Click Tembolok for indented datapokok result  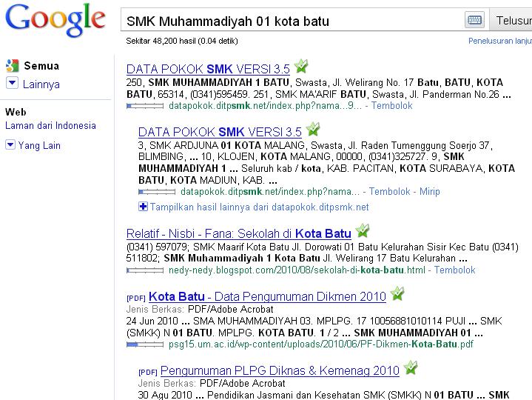(390, 192)
